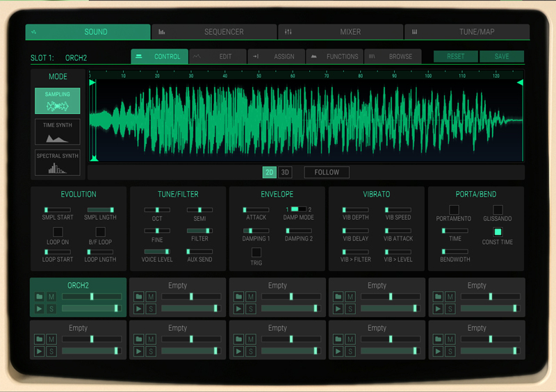Screen dimensions: 556x392
Task: Open folder icon of the Empty slot beside ORCH2
Action: (x=139, y=297)
